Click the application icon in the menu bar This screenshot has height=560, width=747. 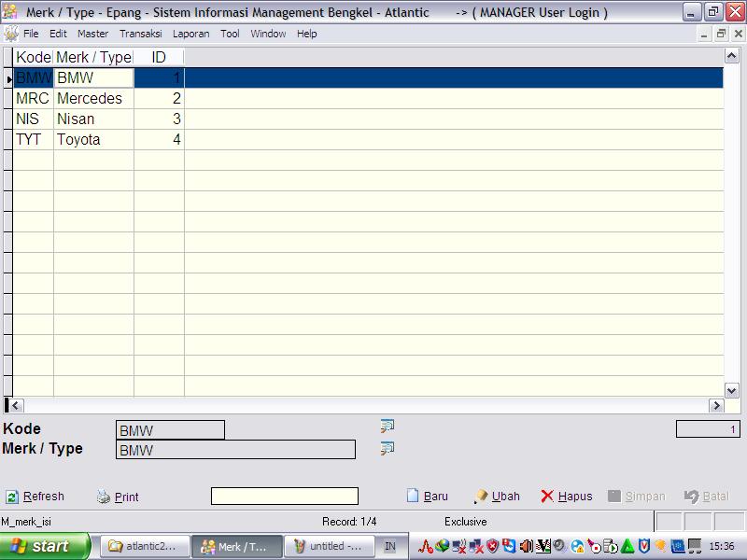tap(11, 34)
